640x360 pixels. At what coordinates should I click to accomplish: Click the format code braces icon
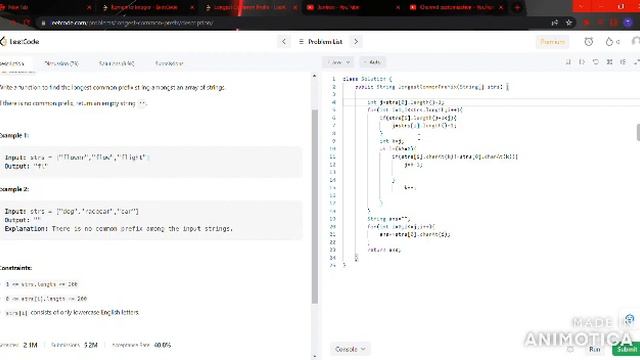pos(582,62)
